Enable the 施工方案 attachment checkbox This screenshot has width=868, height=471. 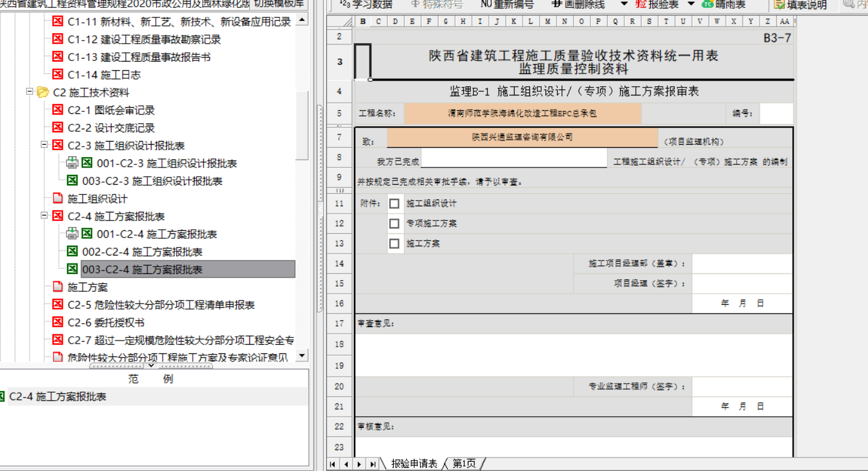[395, 244]
